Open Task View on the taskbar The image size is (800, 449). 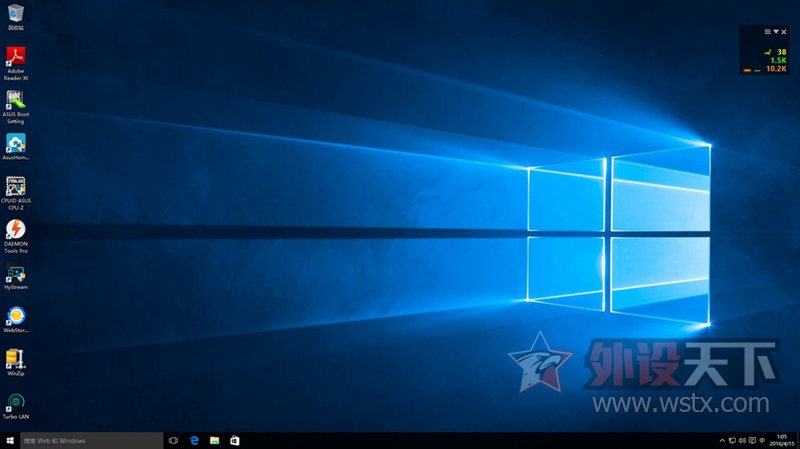click(173, 440)
